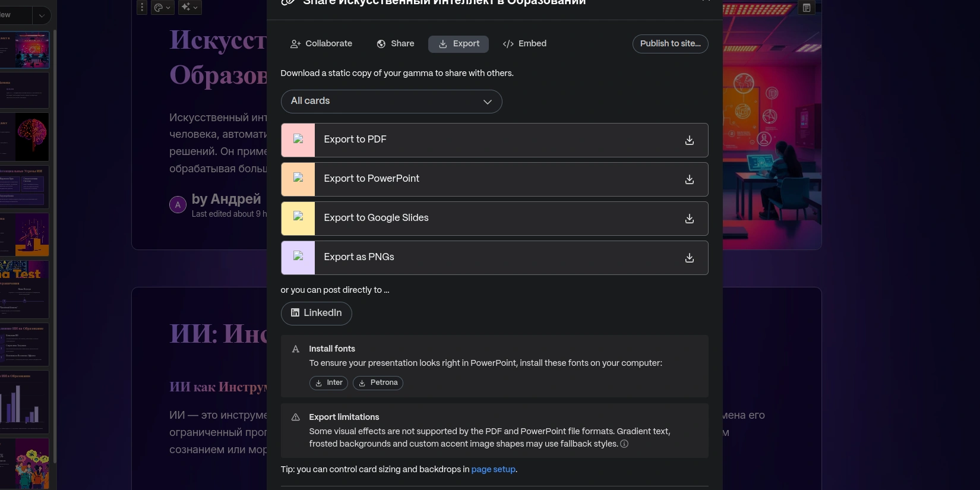Click author avatar next to 'by Андрей'
This screenshot has width=980, height=490.
(178, 205)
